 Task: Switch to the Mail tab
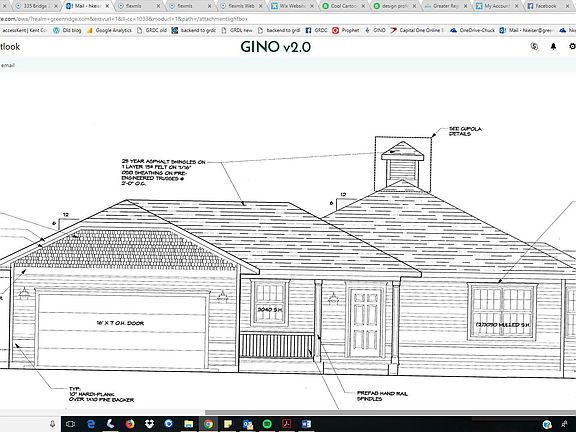point(87,6)
